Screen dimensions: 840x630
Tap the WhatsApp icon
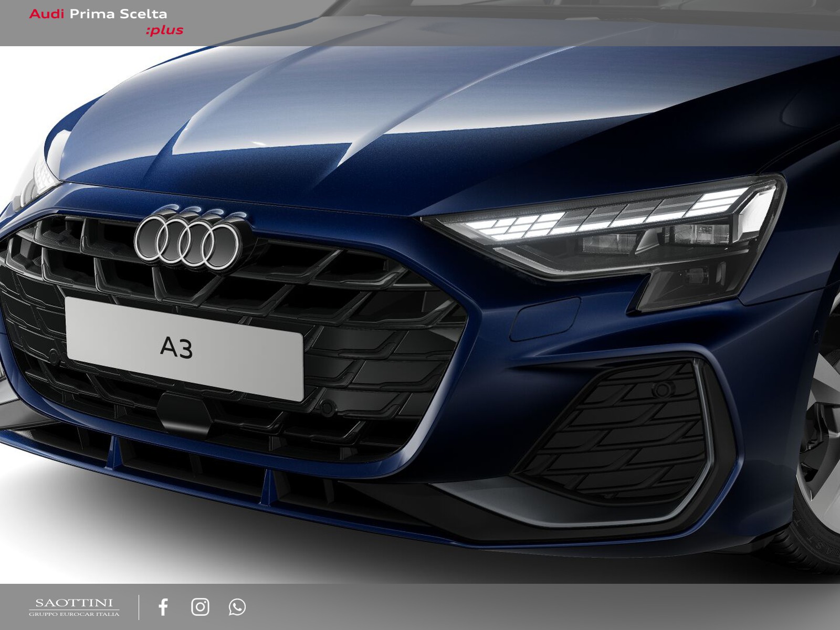click(237, 607)
